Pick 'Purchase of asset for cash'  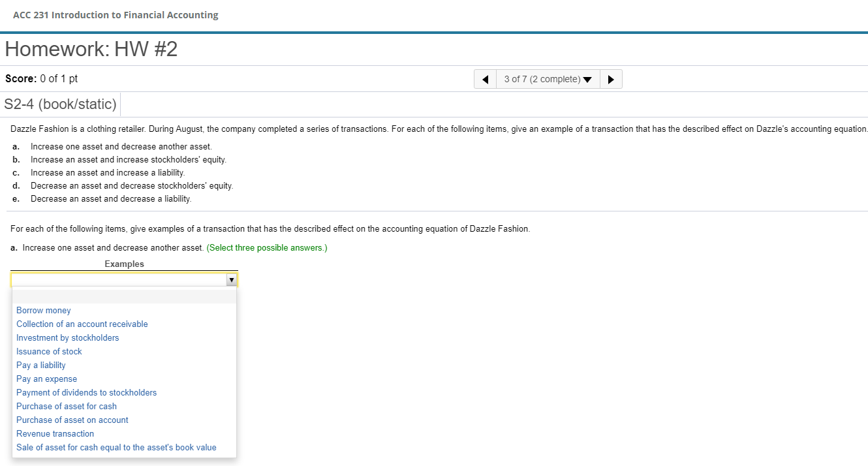coord(67,407)
